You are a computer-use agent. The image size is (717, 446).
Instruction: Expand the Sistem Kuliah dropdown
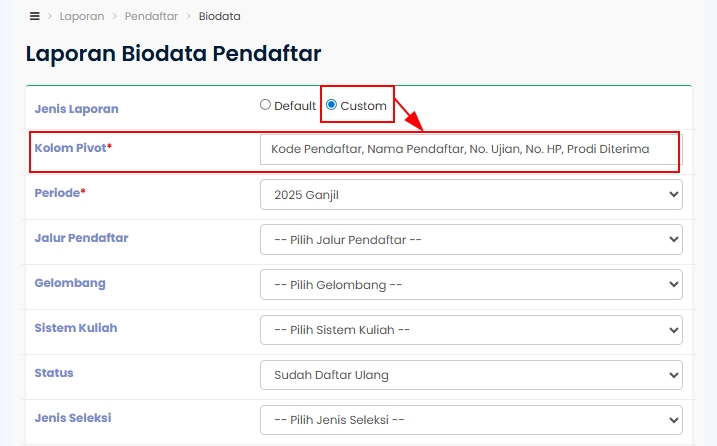(x=470, y=329)
